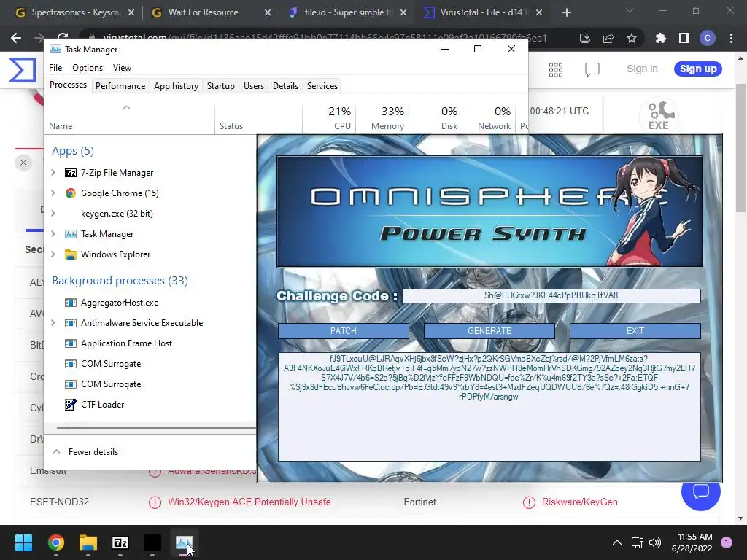Click the Application Frame Host process icon

tap(71, 344)
